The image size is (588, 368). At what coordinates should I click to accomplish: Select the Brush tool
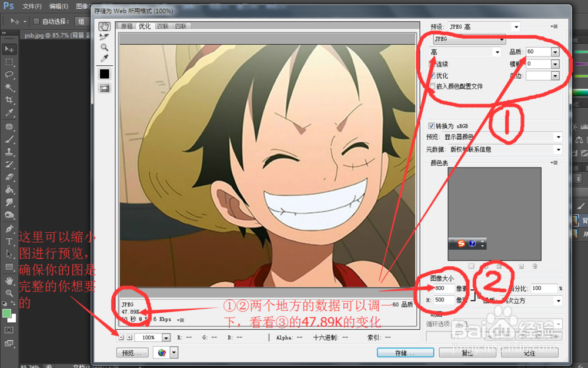point(9,139)
